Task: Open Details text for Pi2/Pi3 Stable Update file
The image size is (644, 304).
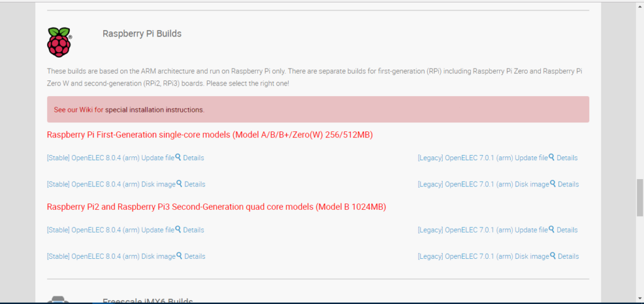Action: (x=194, y=231)
